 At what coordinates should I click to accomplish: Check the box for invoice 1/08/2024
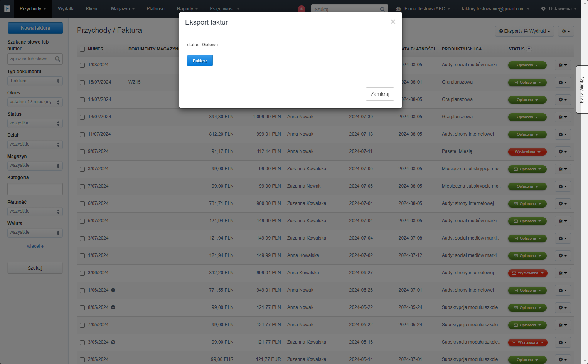(x=82, y=65)
